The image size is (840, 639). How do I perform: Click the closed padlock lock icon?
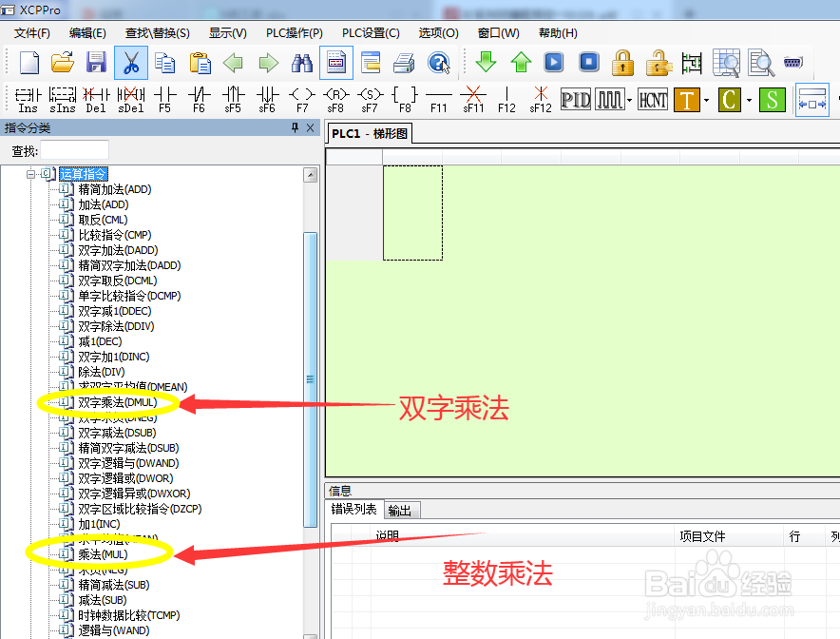tap(622, 62)
